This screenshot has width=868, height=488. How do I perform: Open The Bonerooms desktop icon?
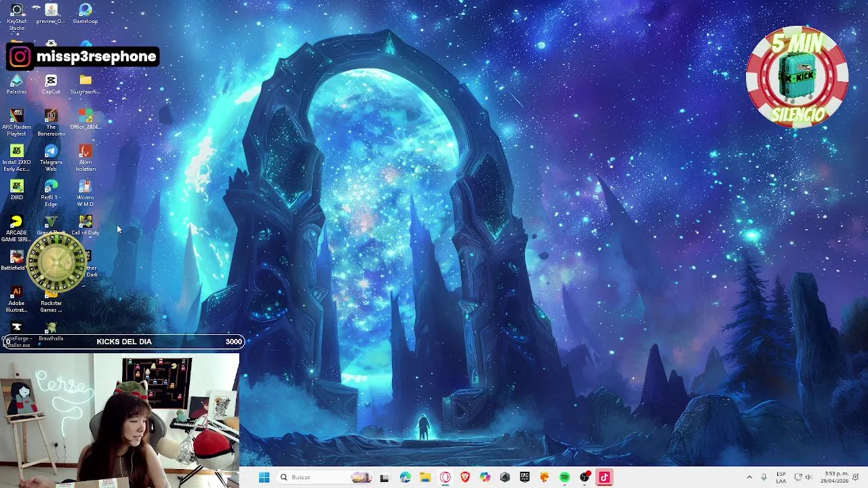pos(51,123)
